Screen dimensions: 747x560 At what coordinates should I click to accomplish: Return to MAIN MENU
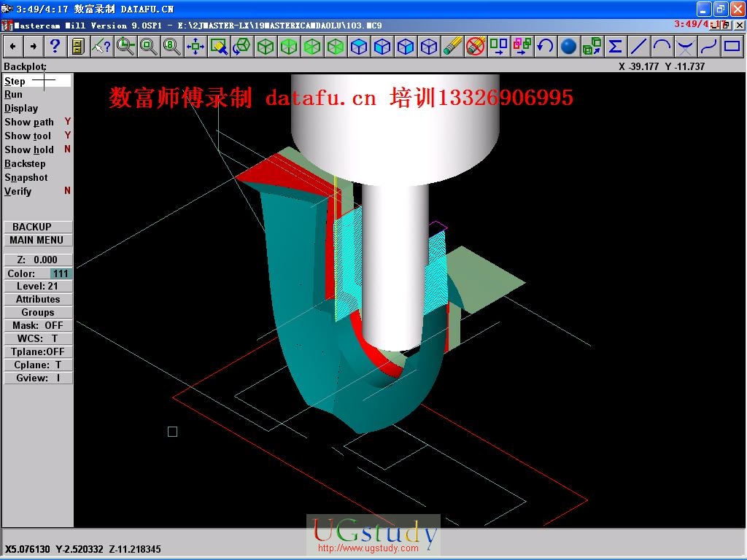38,240
